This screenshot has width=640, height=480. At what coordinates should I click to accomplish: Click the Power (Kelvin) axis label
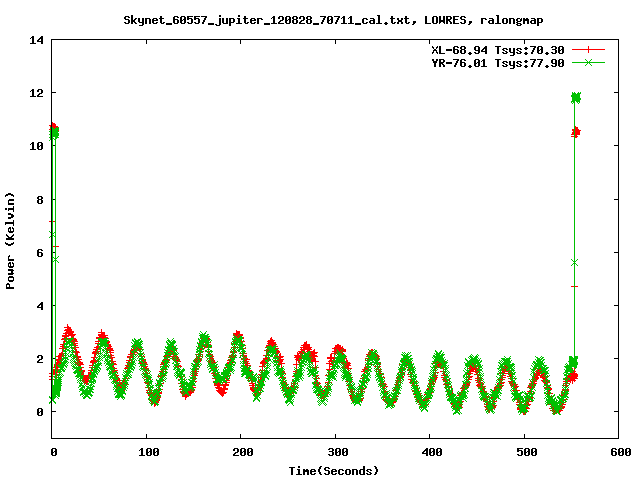coord(10,241)
